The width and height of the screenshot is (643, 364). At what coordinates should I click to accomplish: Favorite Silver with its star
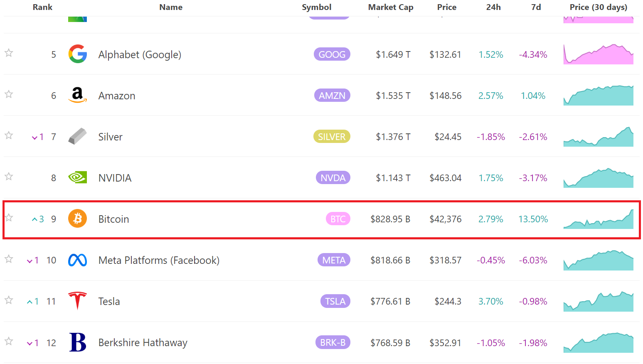coord(9,135)
